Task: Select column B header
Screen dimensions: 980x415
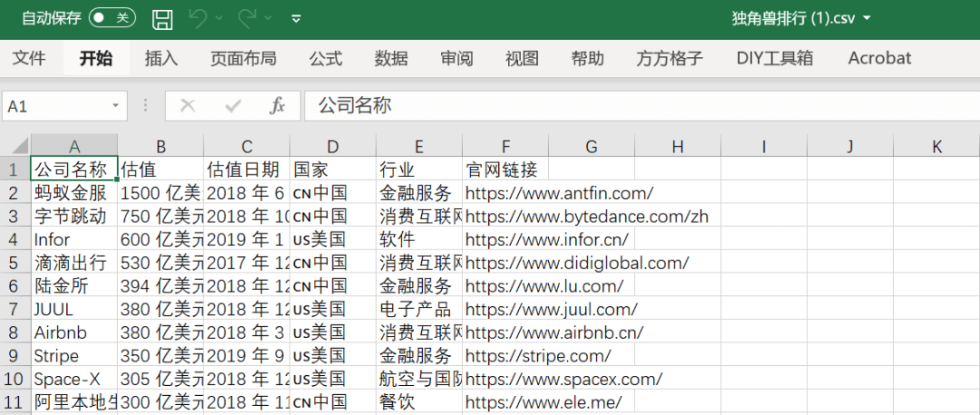Action: click(161, 146)
